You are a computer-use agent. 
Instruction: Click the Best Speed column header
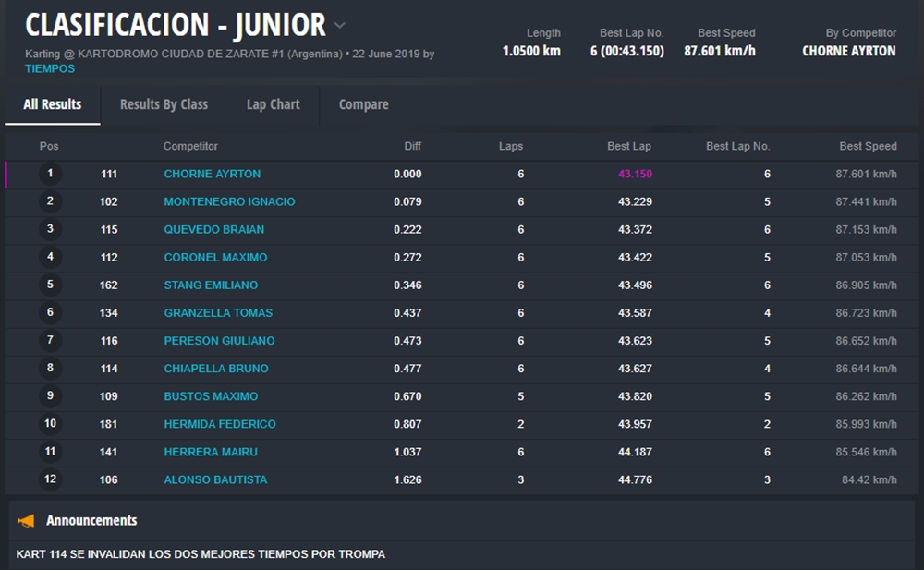pyautogui.click(x=868, y=146)
